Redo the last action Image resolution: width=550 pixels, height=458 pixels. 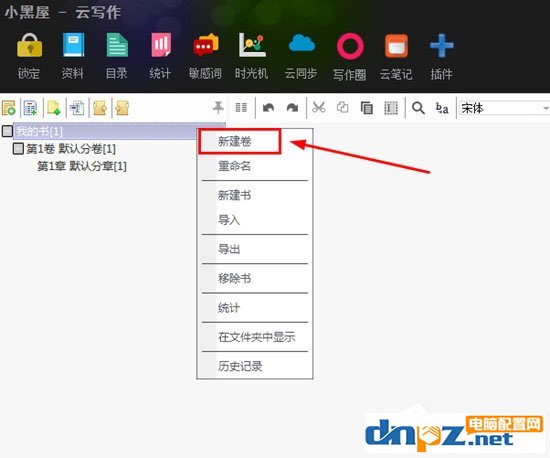pyautogui.click(x=292, y=108)
